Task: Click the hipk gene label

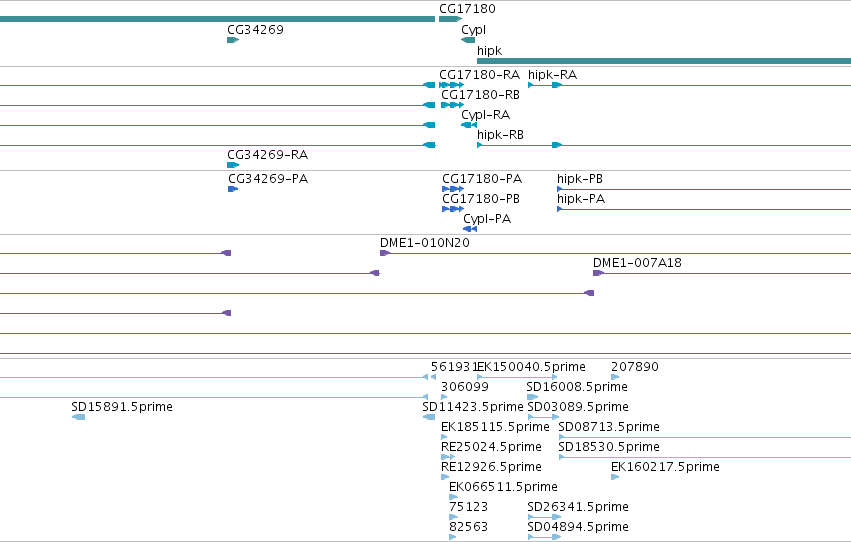Action: click(489, 50)
